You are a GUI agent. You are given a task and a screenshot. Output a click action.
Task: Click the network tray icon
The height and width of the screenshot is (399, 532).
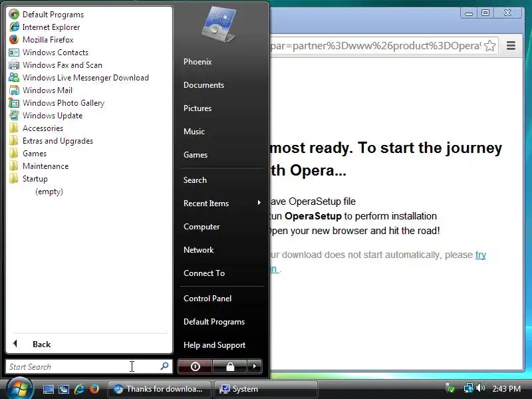(x=469, y=388)
